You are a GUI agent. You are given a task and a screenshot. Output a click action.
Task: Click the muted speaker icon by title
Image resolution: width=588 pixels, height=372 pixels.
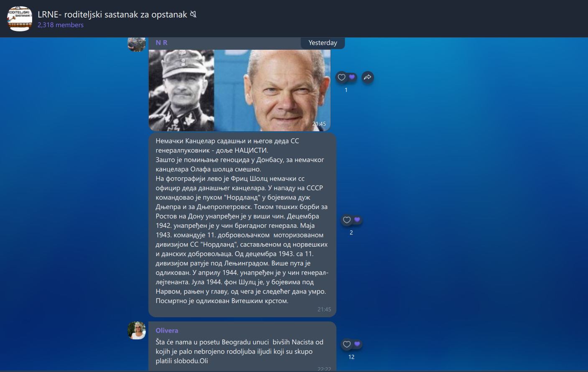193,14
